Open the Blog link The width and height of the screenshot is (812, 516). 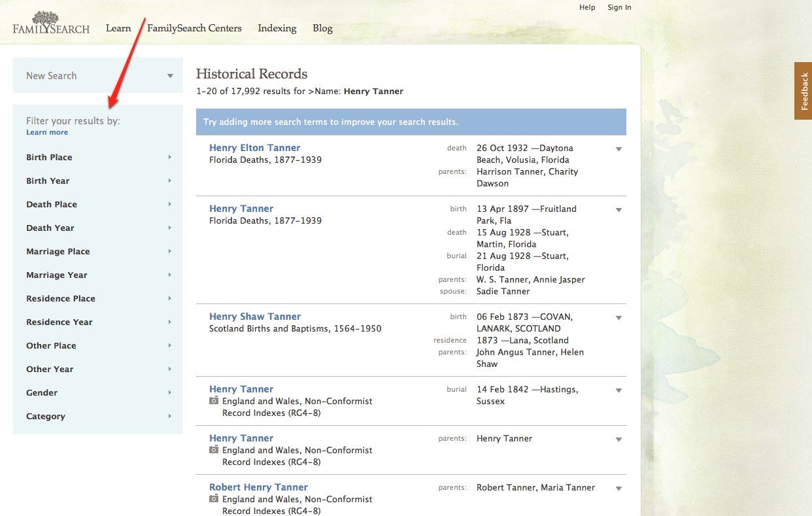(322, 28)
